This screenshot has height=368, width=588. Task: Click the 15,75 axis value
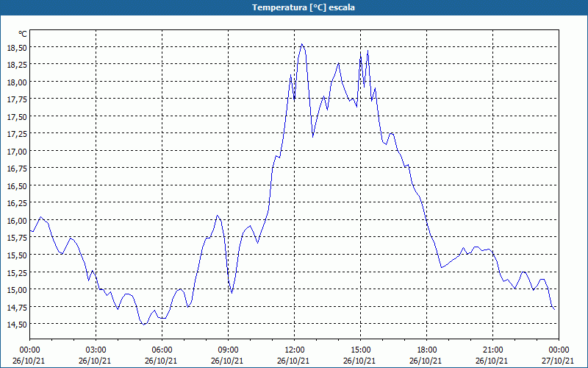coord(17,238)
